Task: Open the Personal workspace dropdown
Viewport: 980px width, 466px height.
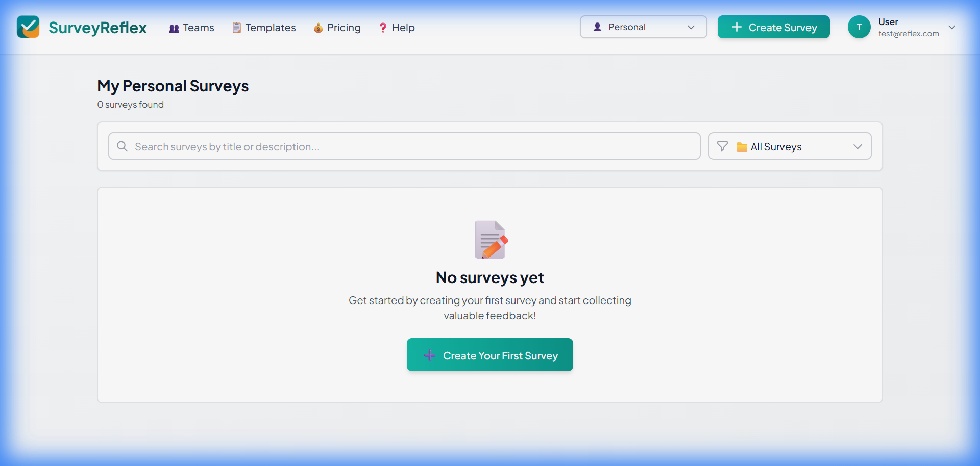Action: coord(643,27)
